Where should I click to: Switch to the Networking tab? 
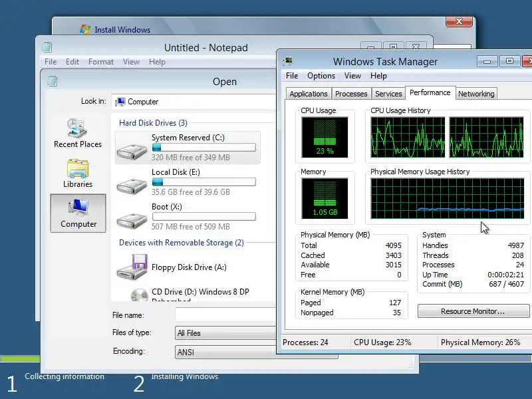476,94
